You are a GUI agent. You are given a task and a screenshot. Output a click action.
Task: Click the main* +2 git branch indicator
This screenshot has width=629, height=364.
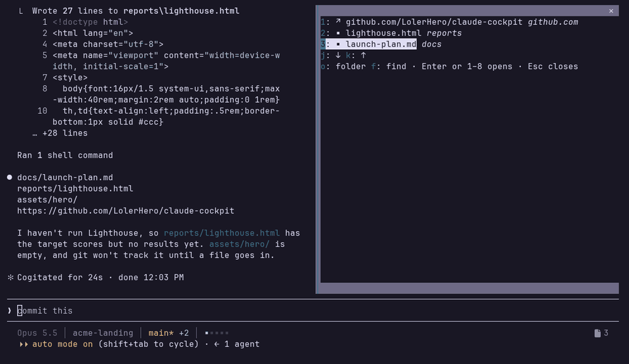168,333
